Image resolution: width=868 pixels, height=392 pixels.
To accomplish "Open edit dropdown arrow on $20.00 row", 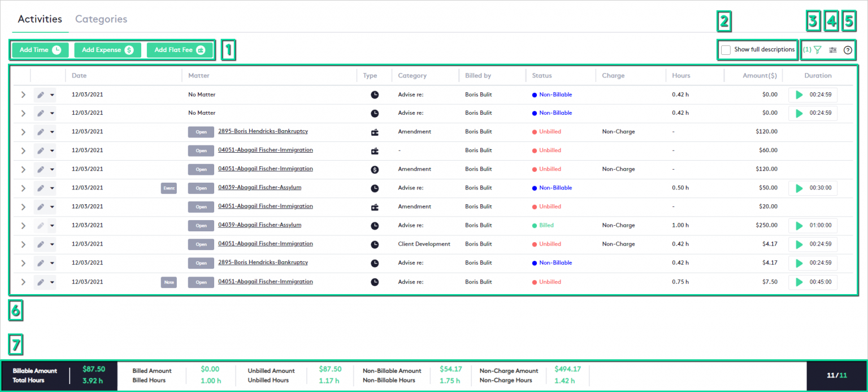I will [x=52, y=206].
